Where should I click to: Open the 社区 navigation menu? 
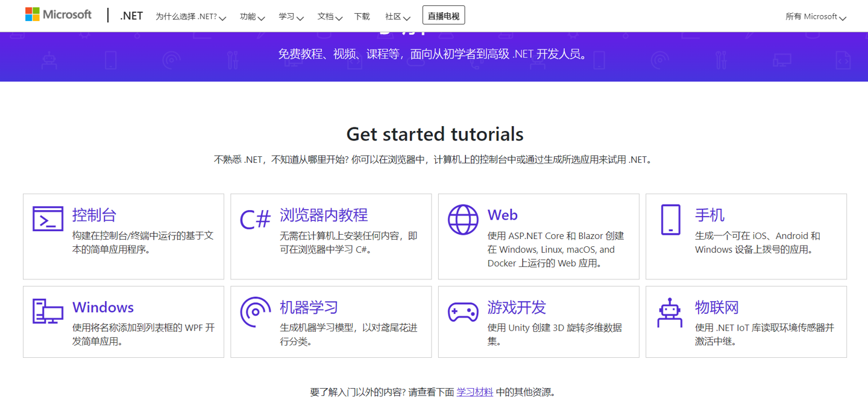point(397,17)
